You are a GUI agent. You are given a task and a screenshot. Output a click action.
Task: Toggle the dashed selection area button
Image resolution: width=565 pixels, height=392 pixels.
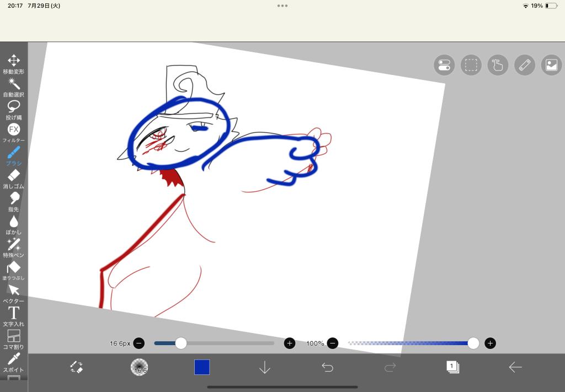click(x=471, y=65)
